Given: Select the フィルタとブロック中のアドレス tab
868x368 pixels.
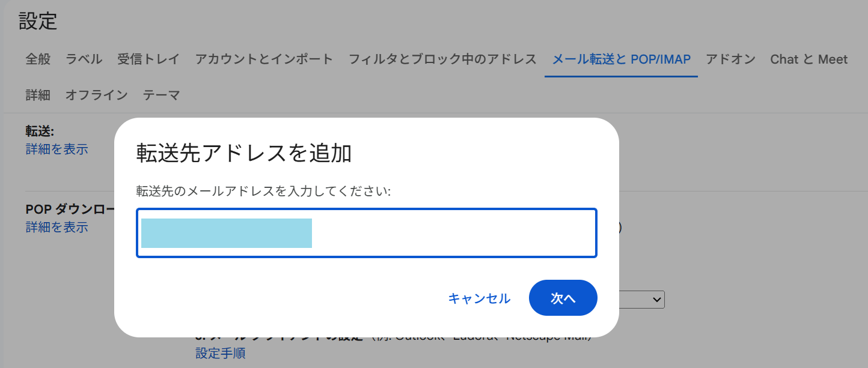Looking at the screenshot, I should pos(442,59).
